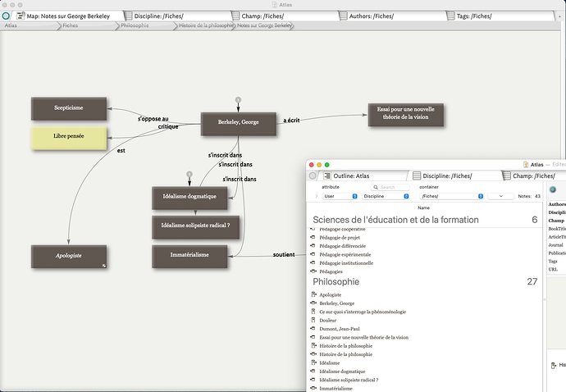Add a new tab with the plus button
The image size is (566, 392).
point(560,16)
